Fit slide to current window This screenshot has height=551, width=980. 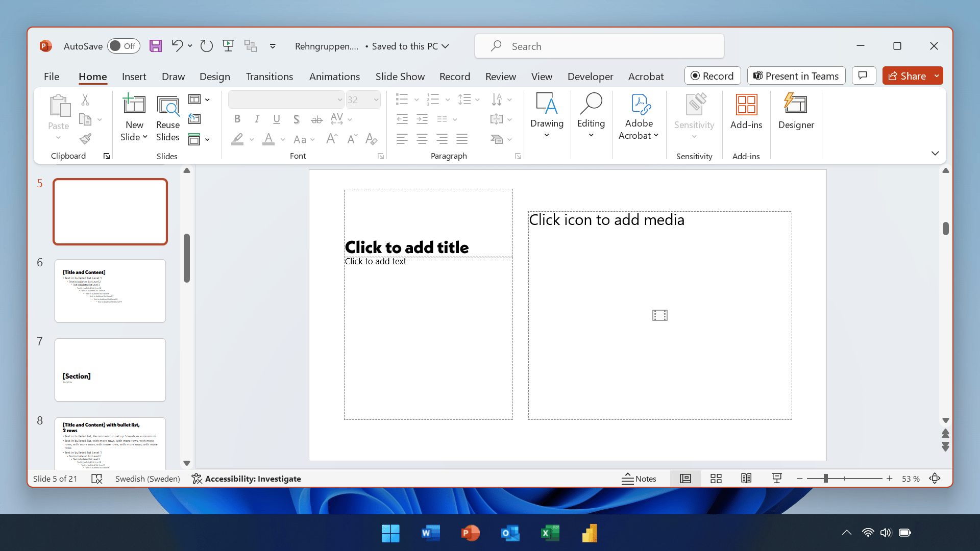(935, 479)
